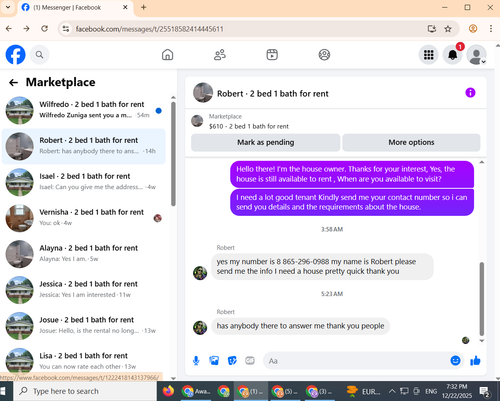The height and width of the screenshot is (401, 500).
Task: Click the Windows search box
Action: (85, 391)
